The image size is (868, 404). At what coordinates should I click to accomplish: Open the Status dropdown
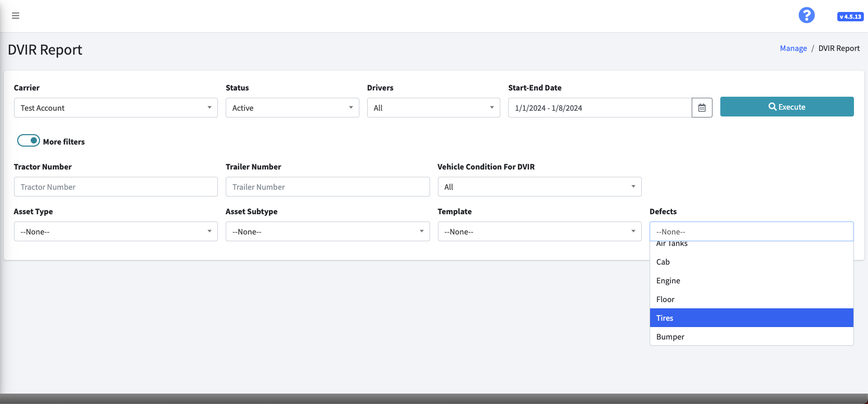coord(292,108)
